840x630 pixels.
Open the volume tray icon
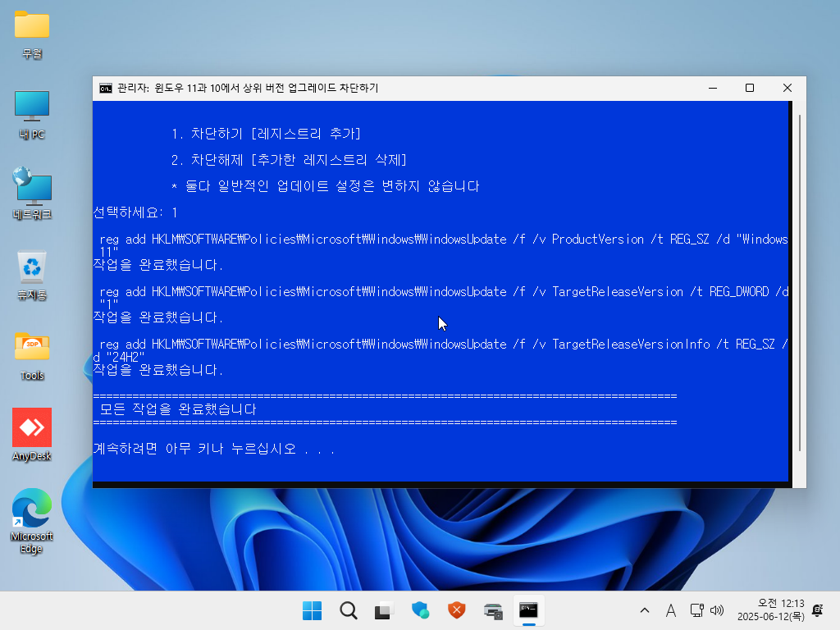tap(717, 610)
